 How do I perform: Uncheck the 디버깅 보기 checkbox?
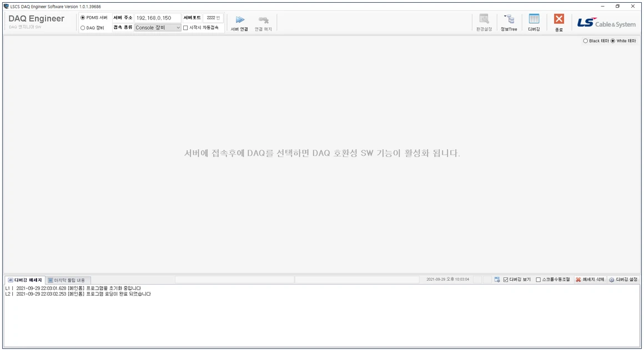pyautogui.click(x=506, y=280)
